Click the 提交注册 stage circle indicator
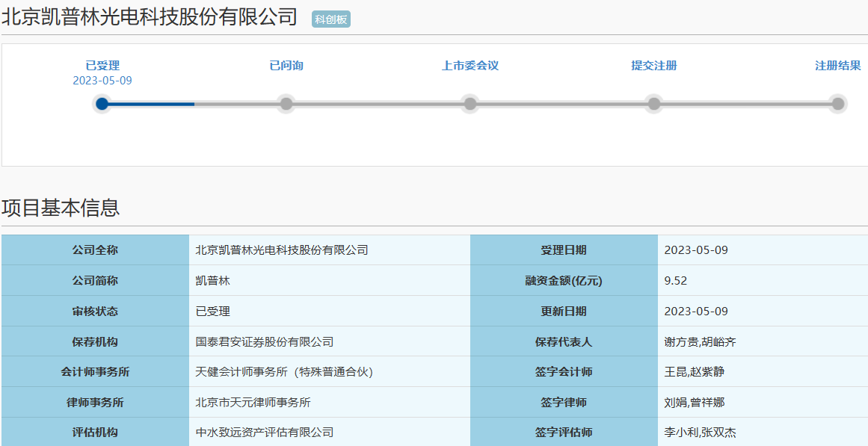Screen dimensions: 868x446 pyautogui.click(x=653, y=104)
